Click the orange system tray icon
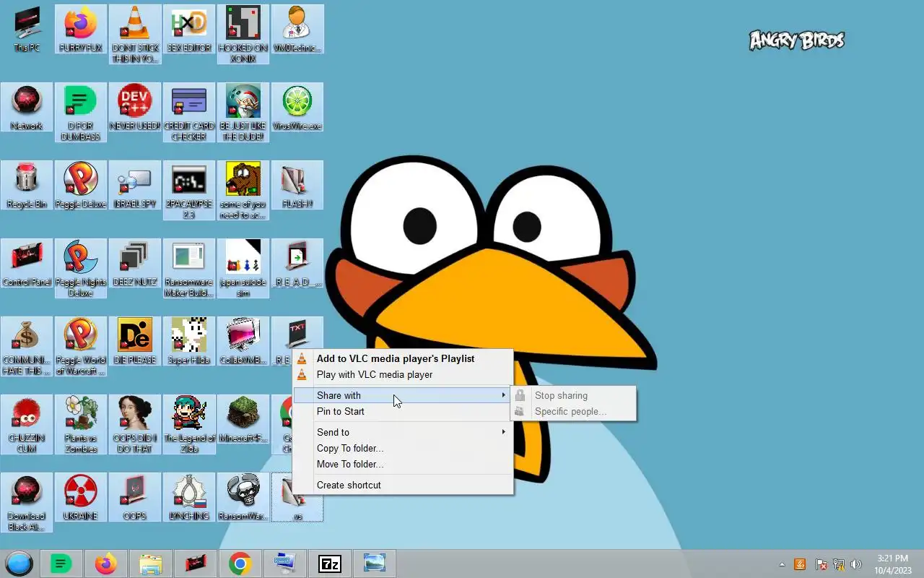Image resolution: width=924 pixels, height=578 pixels. (800, 564)
